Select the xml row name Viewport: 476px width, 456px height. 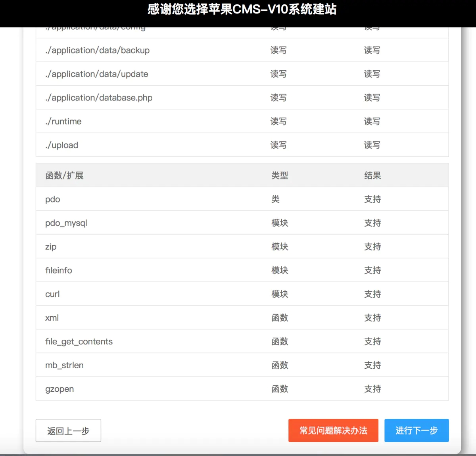point(52,318)
